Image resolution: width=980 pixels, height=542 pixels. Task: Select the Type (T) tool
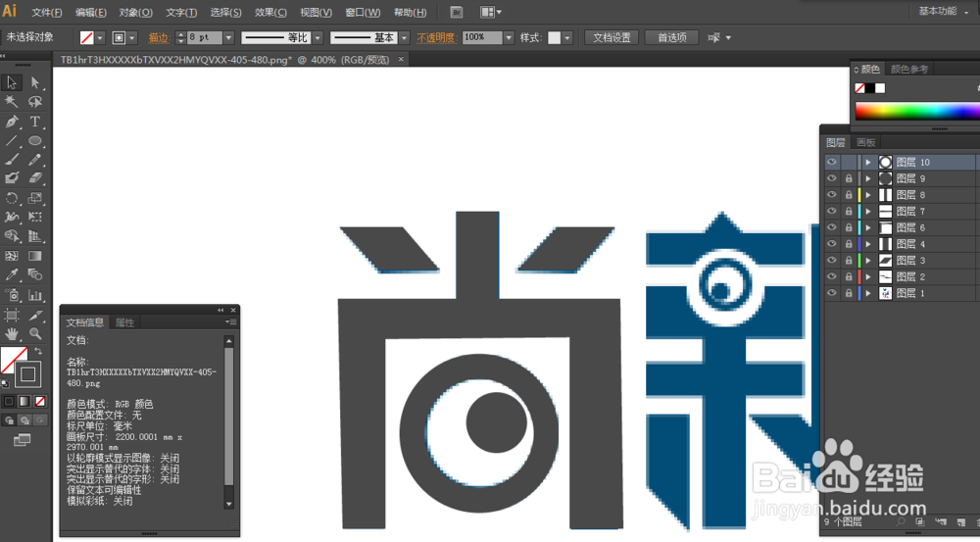[x=35, y=122]
